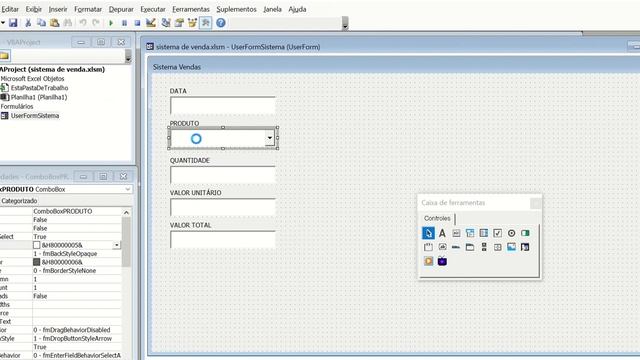Pick the SpinButton control in toolbox
Image resolution: width=640 pixels, height=360 pixels.
[498, 247]
